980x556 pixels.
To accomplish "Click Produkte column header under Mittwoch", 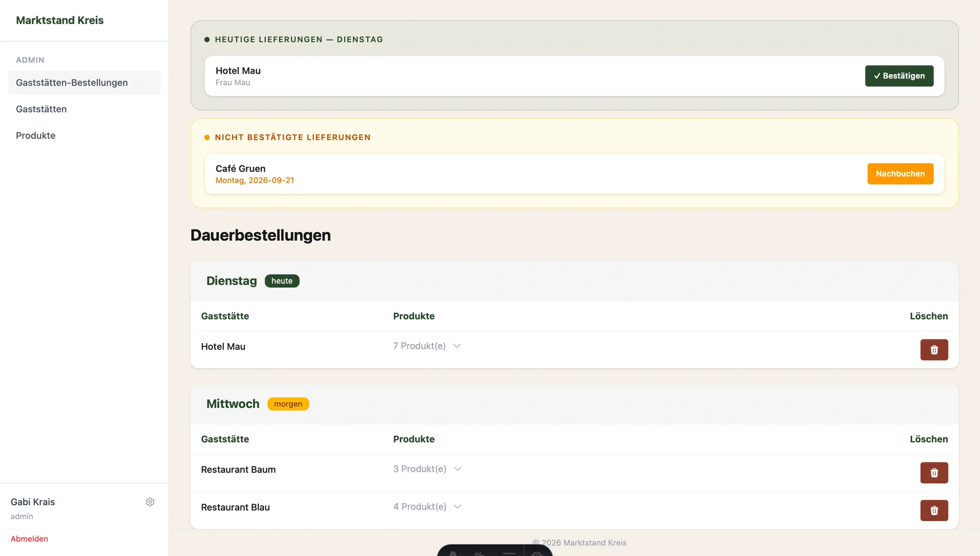I will click(x=414, y=439).
